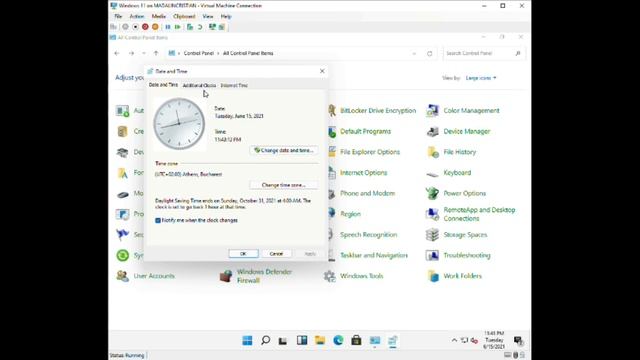Toggle Enhanced Session toolbar icon
640x360 pixels.
point(212,27)
